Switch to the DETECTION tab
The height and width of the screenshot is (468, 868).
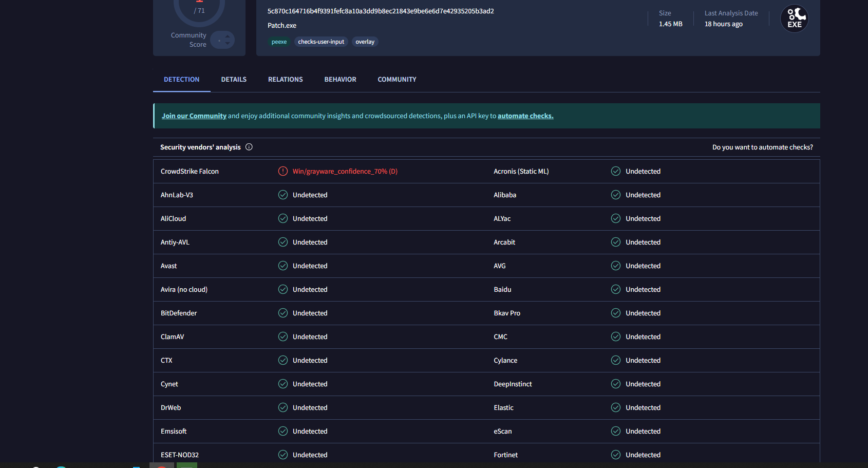[x=182, y=80]
